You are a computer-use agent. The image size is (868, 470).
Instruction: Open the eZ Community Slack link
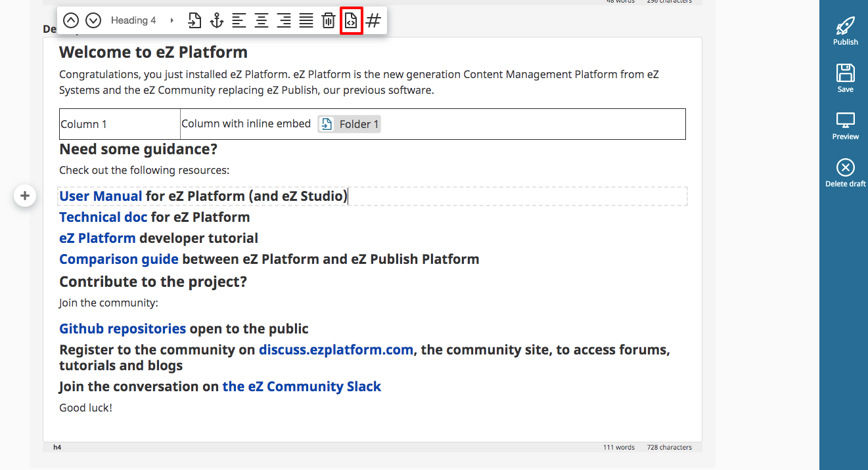pos(302,386)
